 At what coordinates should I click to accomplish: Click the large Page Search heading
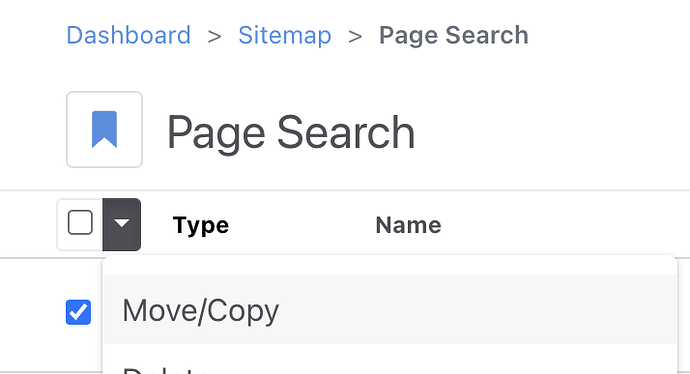pos(291,132)
